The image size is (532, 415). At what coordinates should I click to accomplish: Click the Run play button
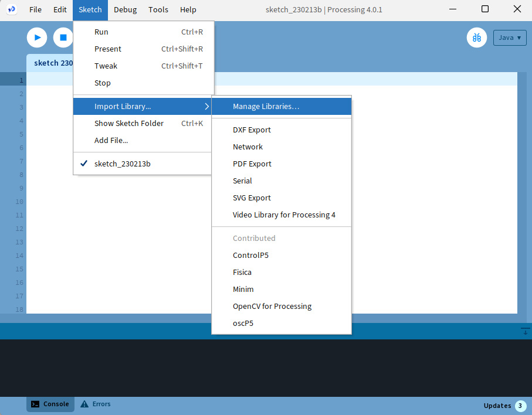[x=37, y=38]
